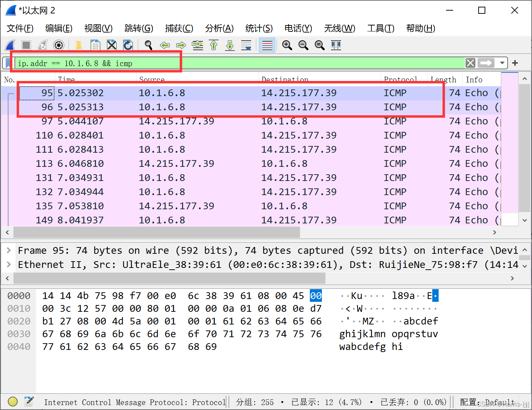Click the start capture shark fin icon
The height and width of the screenshot is (410, 532).
tap(10, 45)
